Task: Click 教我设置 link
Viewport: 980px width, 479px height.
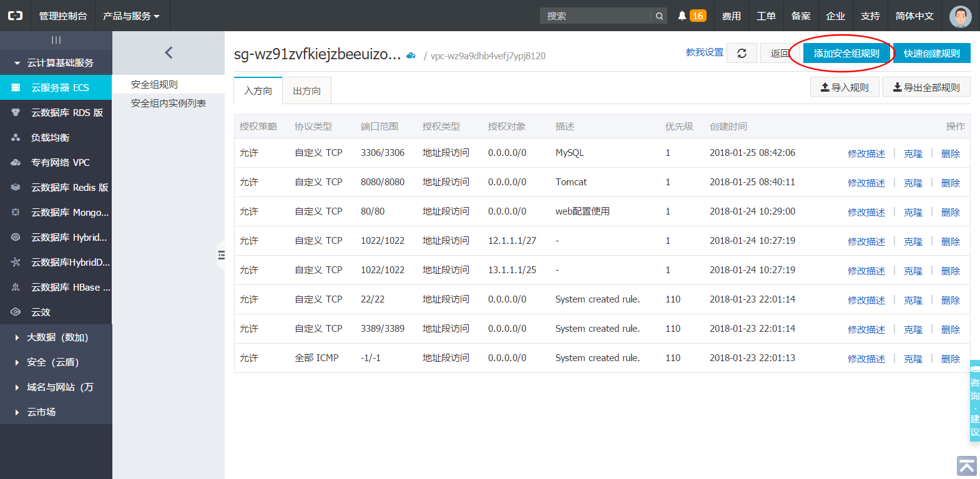Action: pos(705,52)
